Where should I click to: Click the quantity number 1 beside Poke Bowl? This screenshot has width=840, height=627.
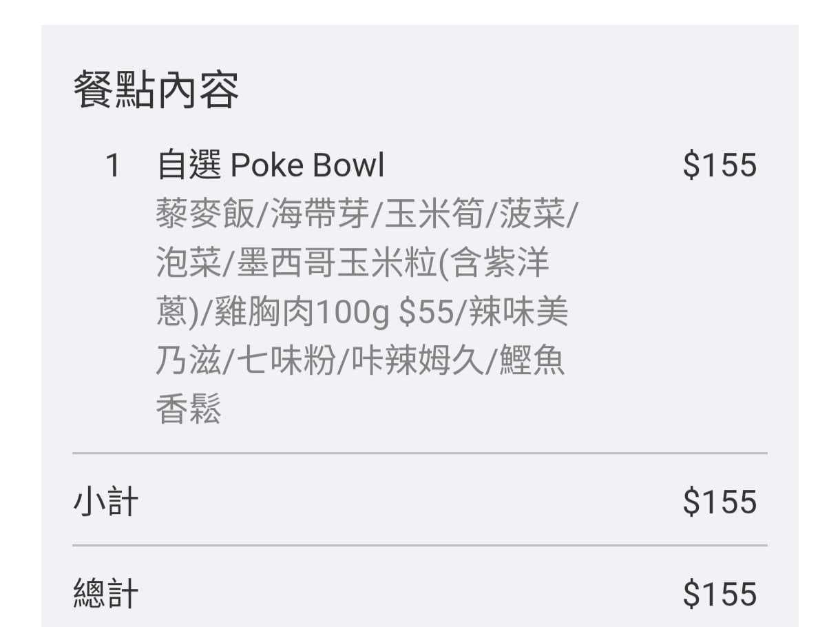(x=113, y=166)
